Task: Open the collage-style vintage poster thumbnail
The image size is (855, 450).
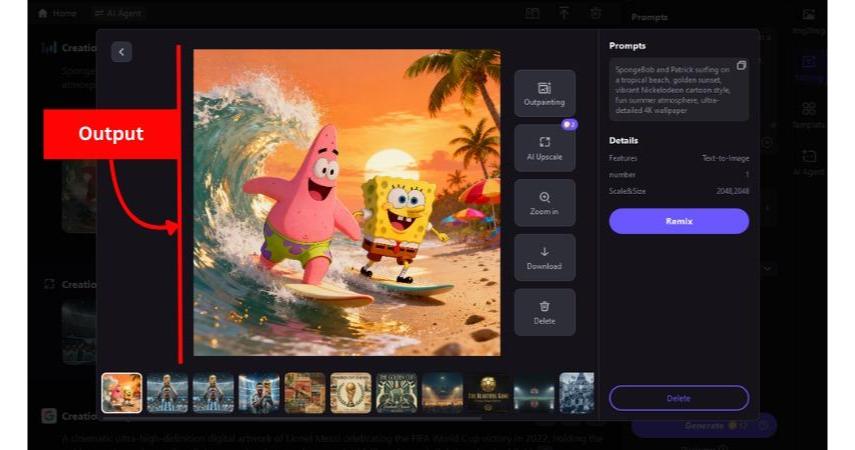Action: point(305,393)
